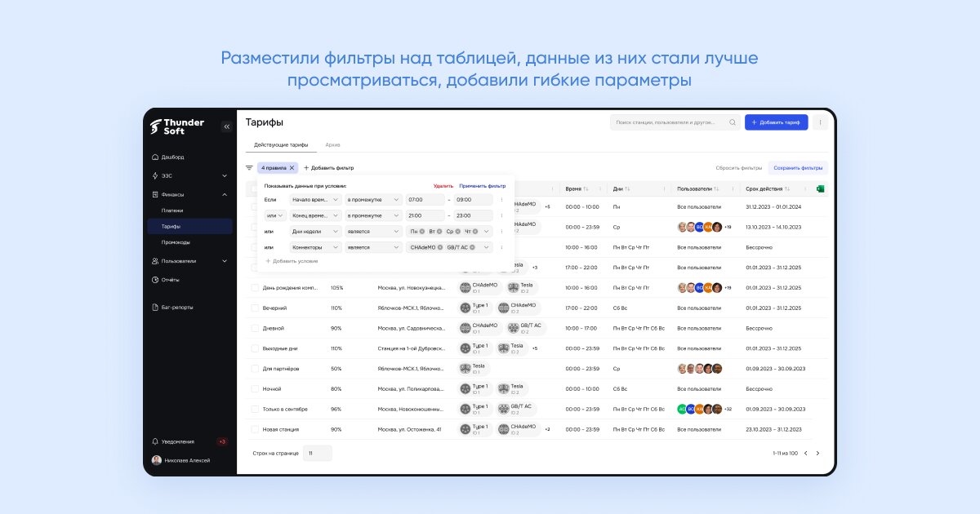Tick the checkbox for 'Новая станция' row

click(255, 429)
